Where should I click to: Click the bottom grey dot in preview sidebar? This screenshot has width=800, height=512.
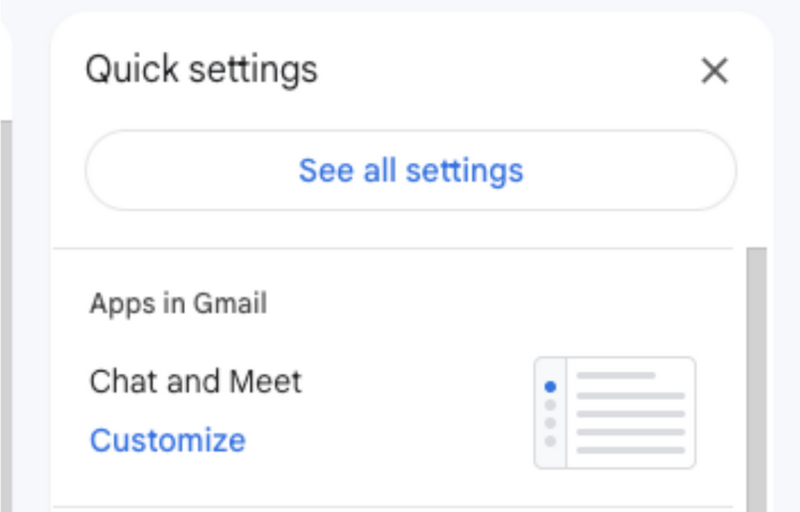click(550, 441)
